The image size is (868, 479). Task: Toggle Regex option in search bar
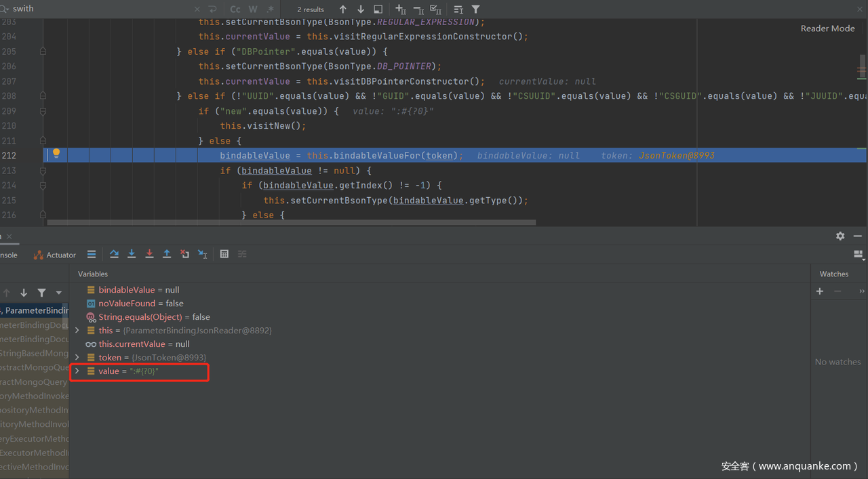271,9
